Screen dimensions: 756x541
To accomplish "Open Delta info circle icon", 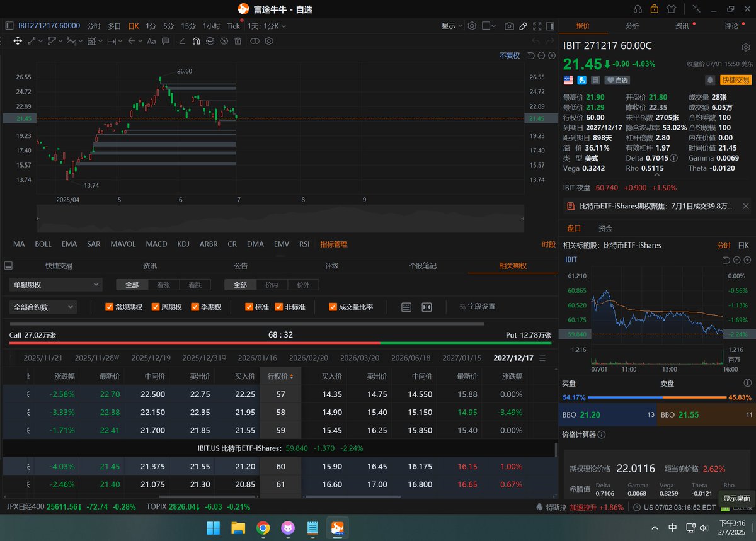I will [674, 158].
